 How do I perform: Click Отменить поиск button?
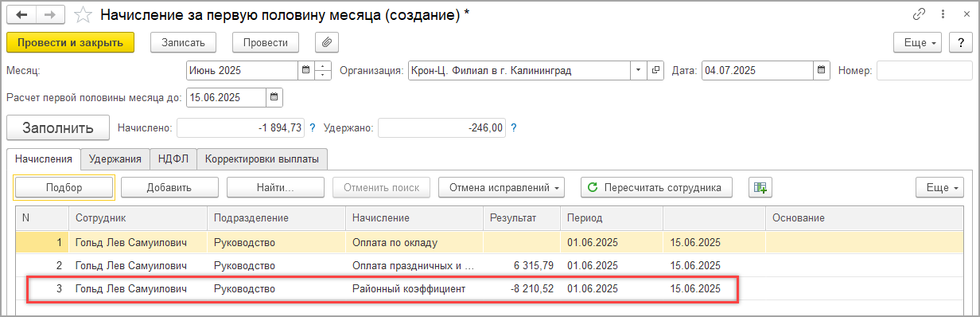coord(381,188)
